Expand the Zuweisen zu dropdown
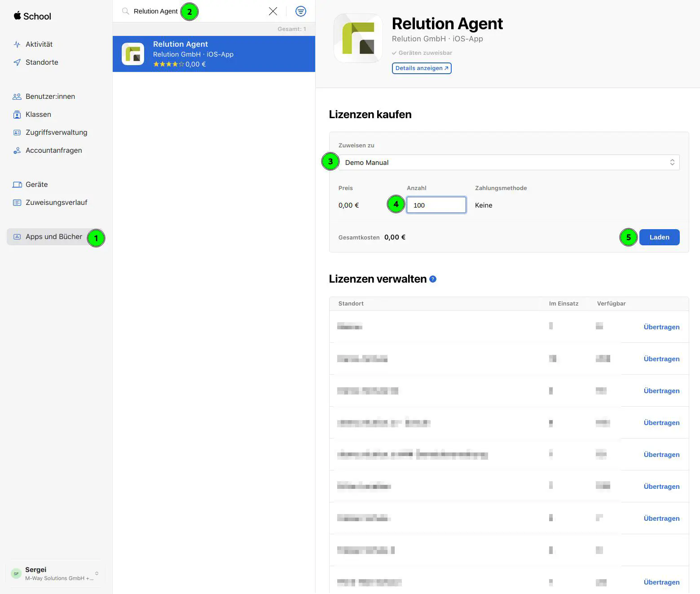700x594 pixels. (508, 163)
